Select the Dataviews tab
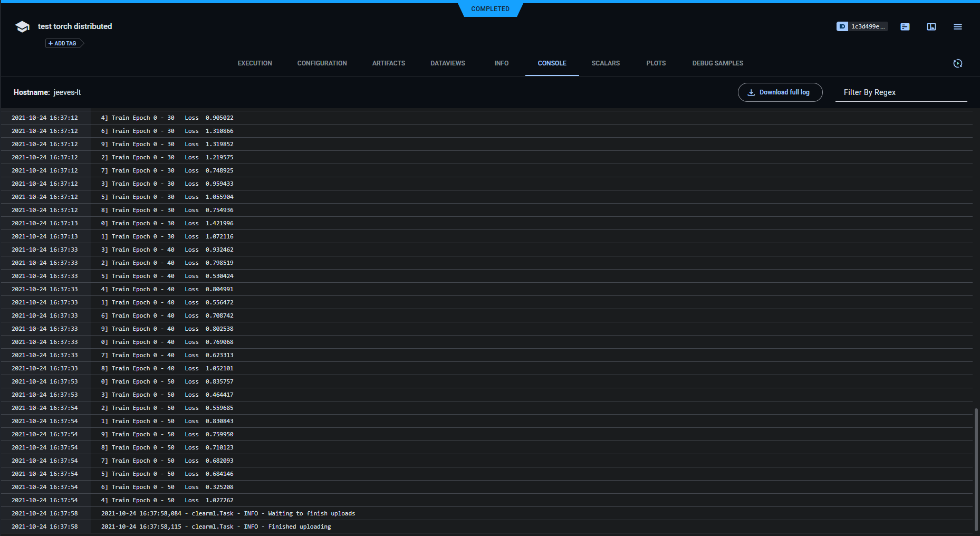The image size is (980, 536). pyautogui.click(x=448, y=63)
